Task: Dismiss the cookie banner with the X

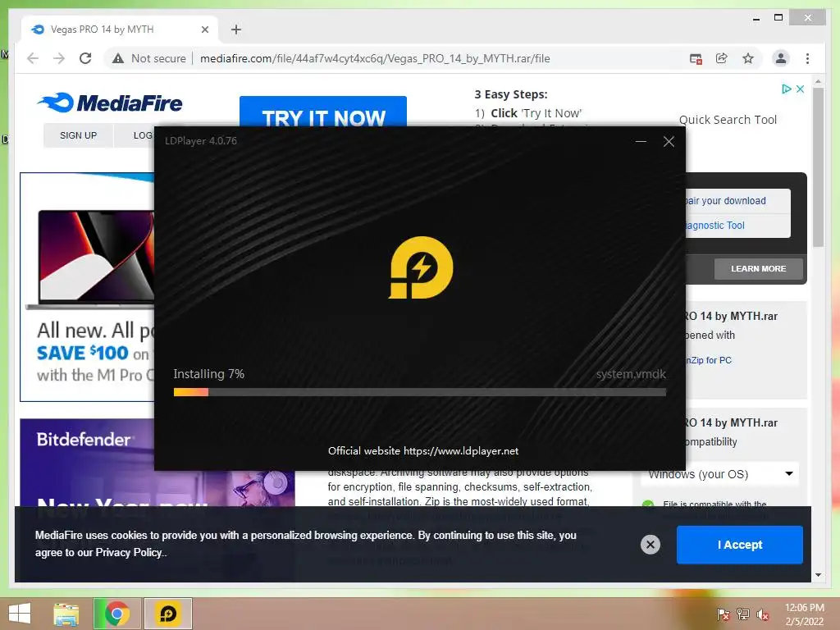Action: click(x=650, y=545)
